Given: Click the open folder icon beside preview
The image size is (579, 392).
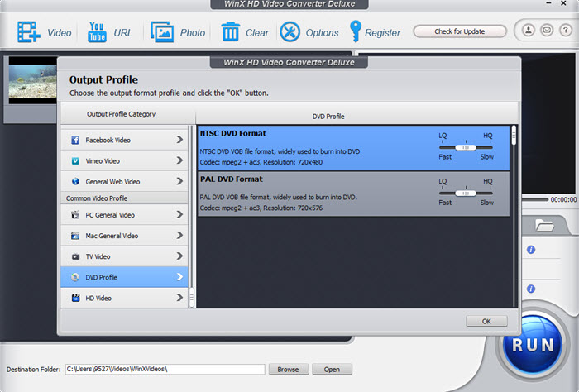Looking at the screenshot, I should [544, 225].
